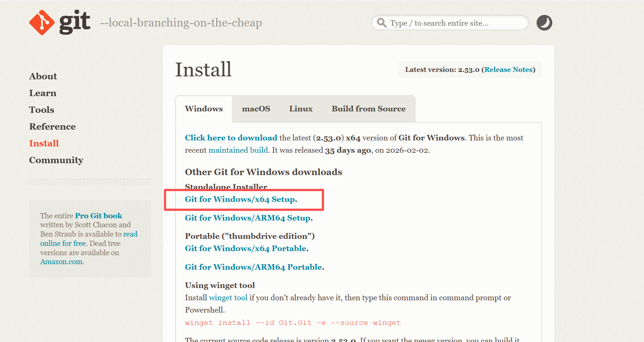The width and height of the screenshot is (644, 342).
Task: Click the 'Latest version: 2.53.0' text
Action: pyautogui.click(x=442, y=70)
